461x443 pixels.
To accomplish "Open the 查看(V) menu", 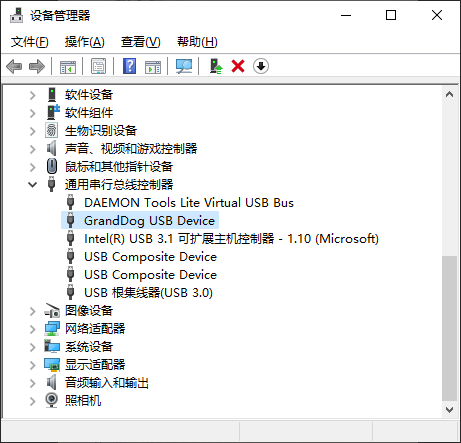I will (x=141, y=42).
